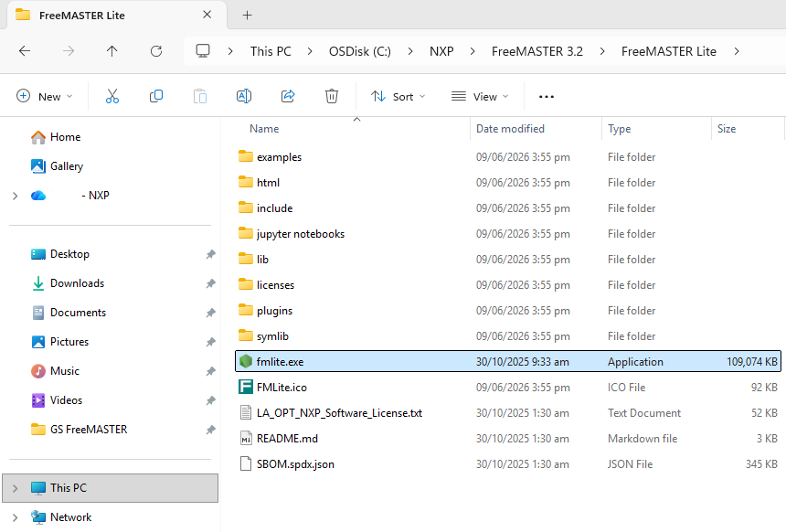
Task: Unpin Videos using its pin icon
Action: pyautogui.click(x=210, y=400)
